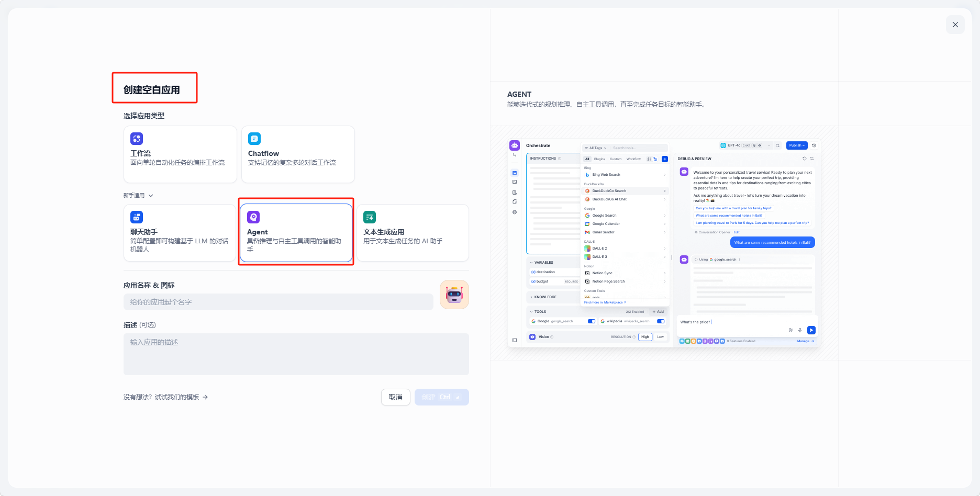Viewport: 980px width, 496px height.
Task: Click the 应用名称 & 图标 label
Action: (x=149, y=285)
